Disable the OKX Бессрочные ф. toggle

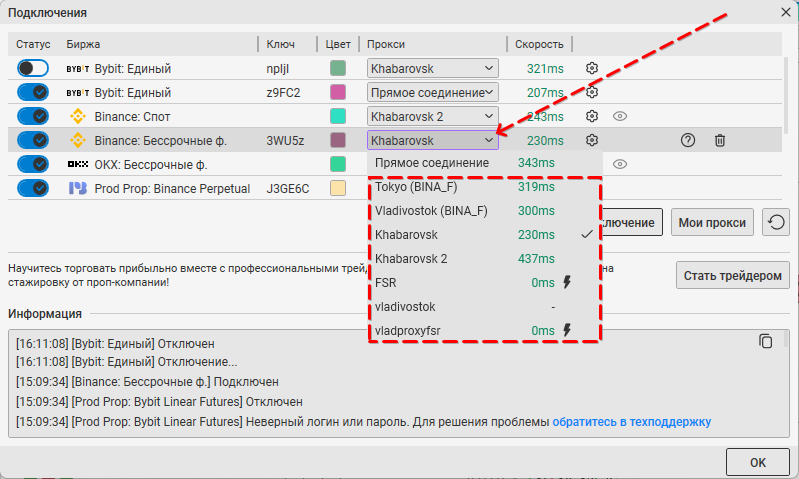point(33,164)
